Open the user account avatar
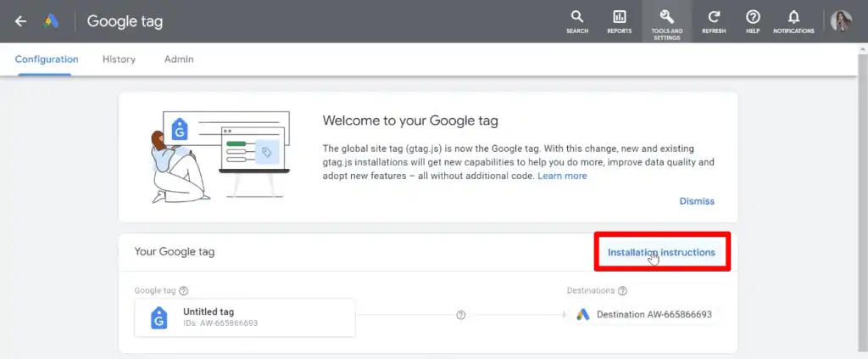868x359 pixels. click(x=841, y=21)
